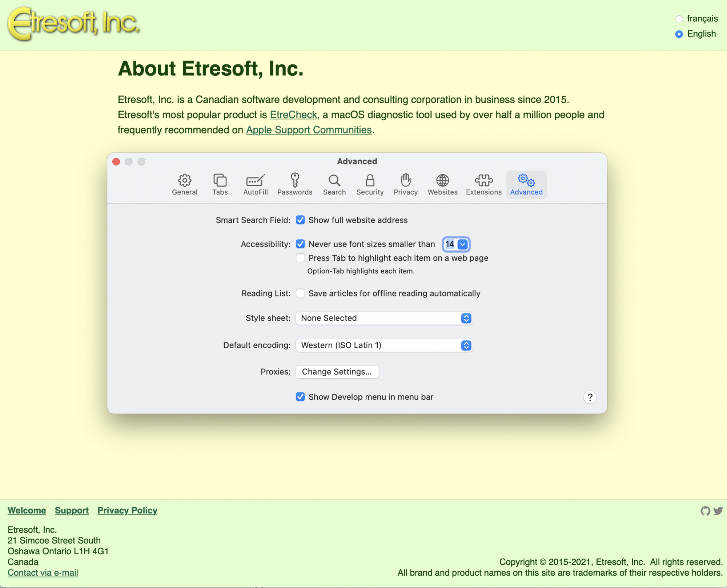This screenshot has height=588, width=727.
Task: Enable Show Develop menu in menu bar
Action: tap(300, 397)
